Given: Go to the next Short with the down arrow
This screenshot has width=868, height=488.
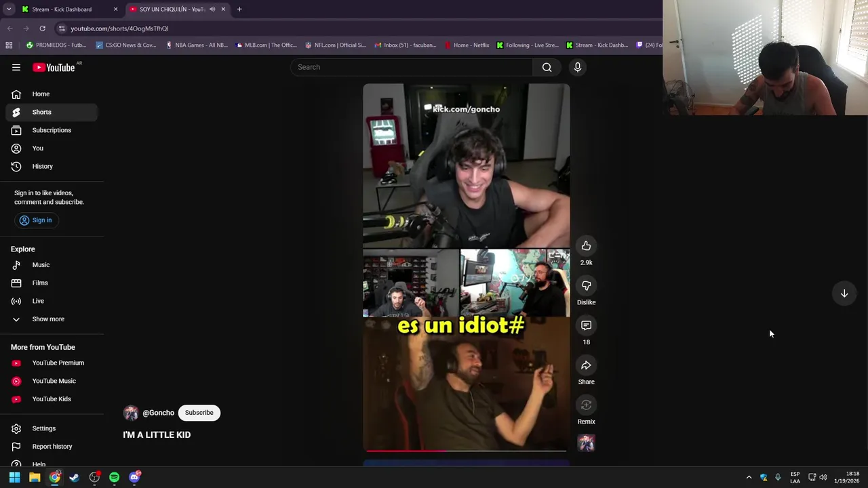Looking at the screenshot, I should point(844,293).
